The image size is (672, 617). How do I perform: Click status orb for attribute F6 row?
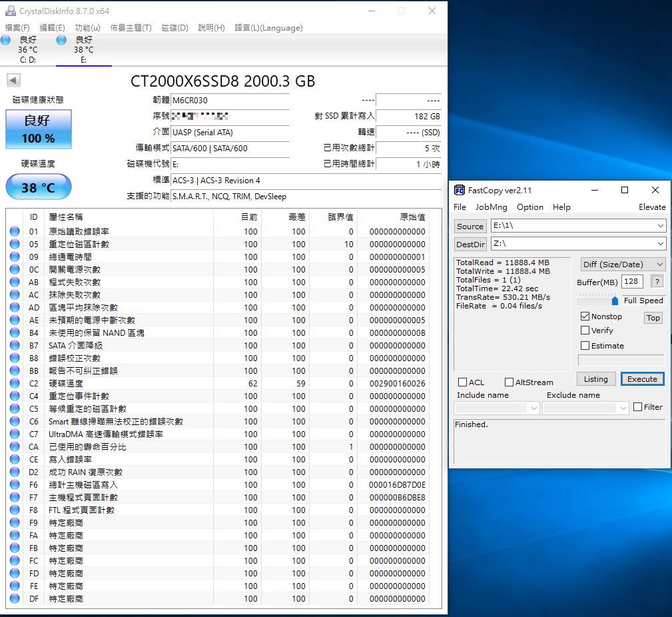(x=15, y=484)
